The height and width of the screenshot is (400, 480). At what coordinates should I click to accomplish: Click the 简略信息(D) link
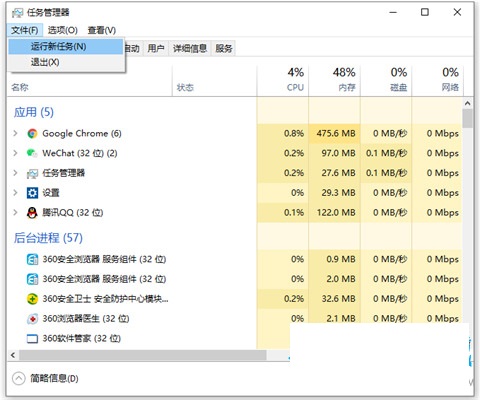coord(54,378)
